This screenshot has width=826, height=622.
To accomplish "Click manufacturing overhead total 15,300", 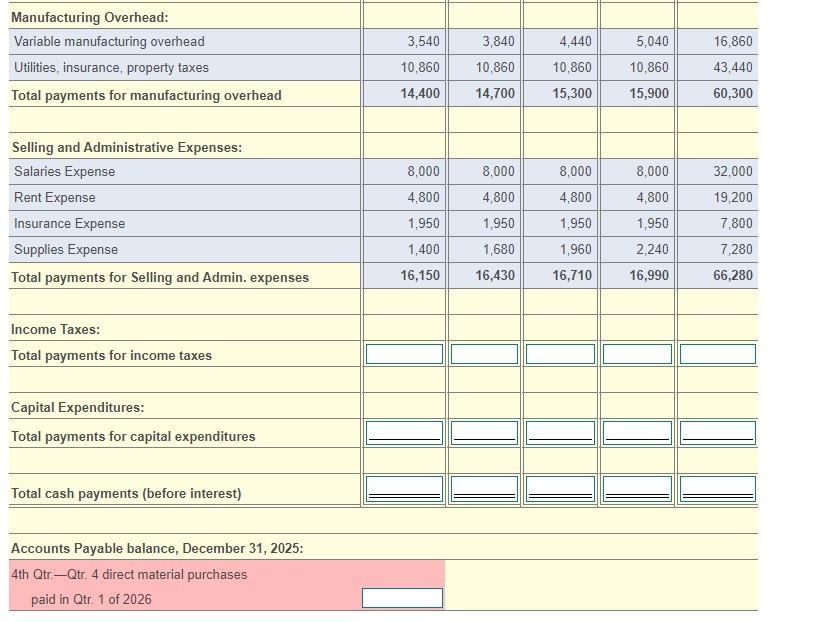I will [x=572, y=93].
